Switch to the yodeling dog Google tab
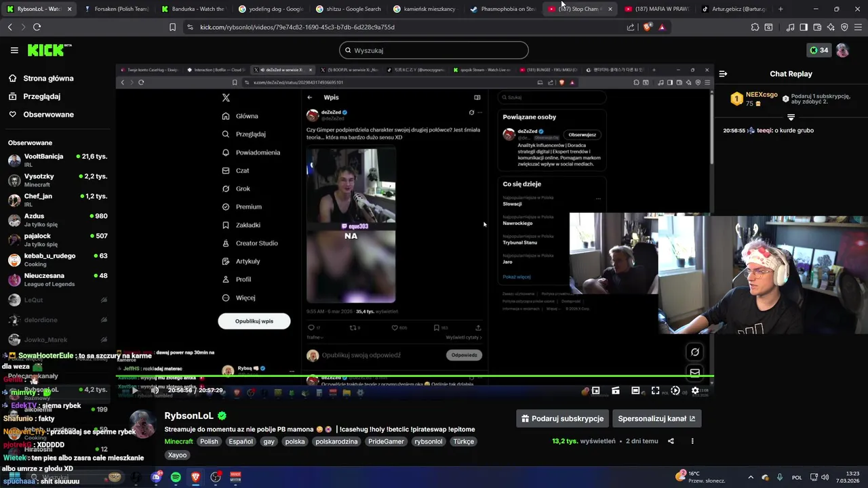The width and height of the screenshot is (868, 488). coord(270,9)
